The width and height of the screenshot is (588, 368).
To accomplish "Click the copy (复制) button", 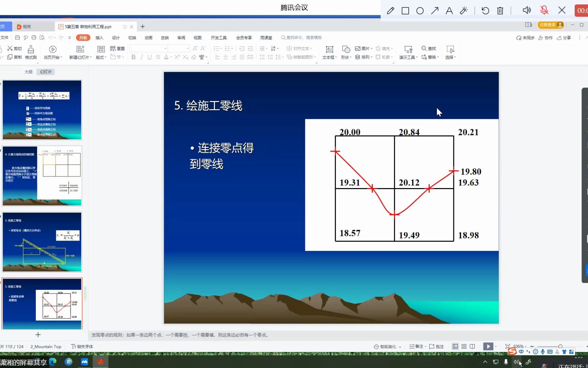I will [x=14, y=57].
